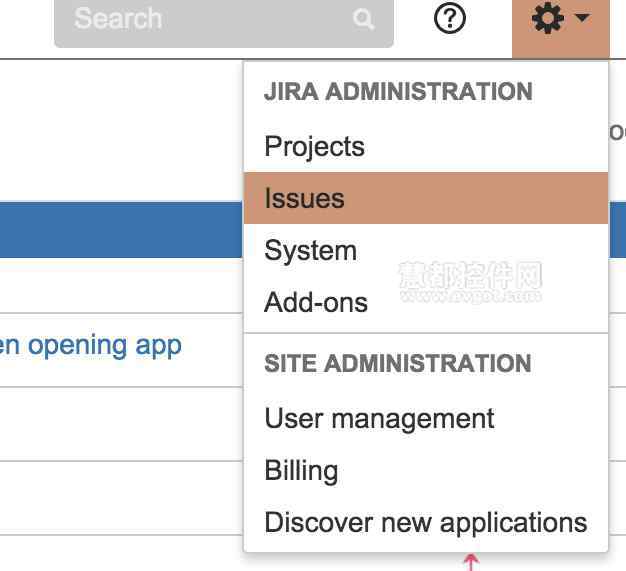Select the highlighted Issues menu entry

(426, 198)
